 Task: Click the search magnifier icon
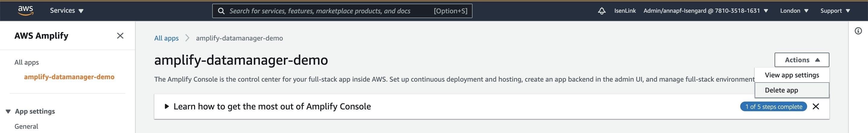[221, 11]
